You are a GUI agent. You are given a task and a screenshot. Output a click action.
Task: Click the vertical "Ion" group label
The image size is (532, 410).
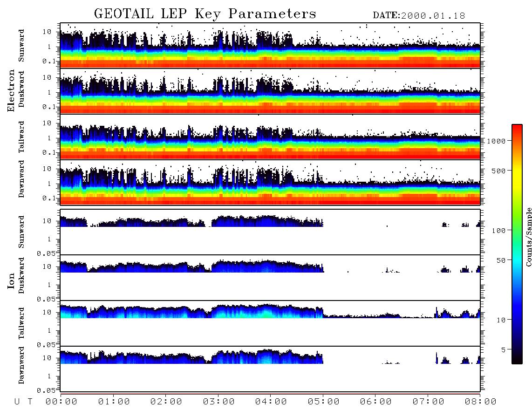(11, 280)
